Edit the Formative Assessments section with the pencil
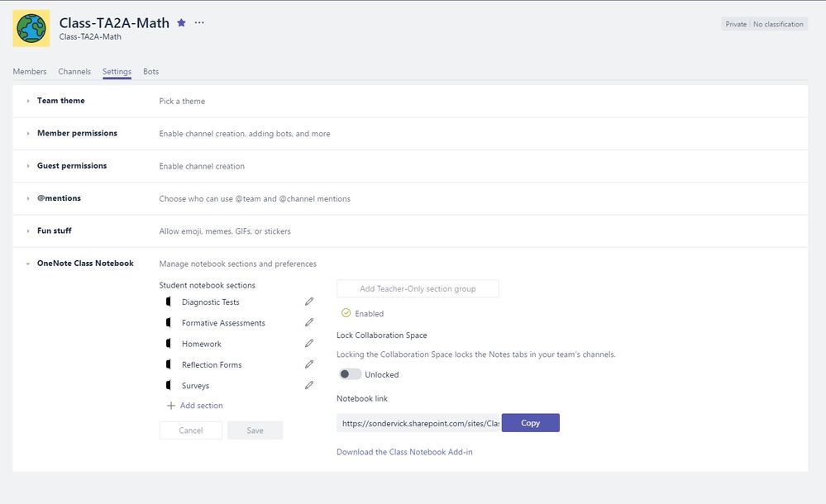Image resolution: width=826 pixels, height=504 pixels. pos(309,322)
